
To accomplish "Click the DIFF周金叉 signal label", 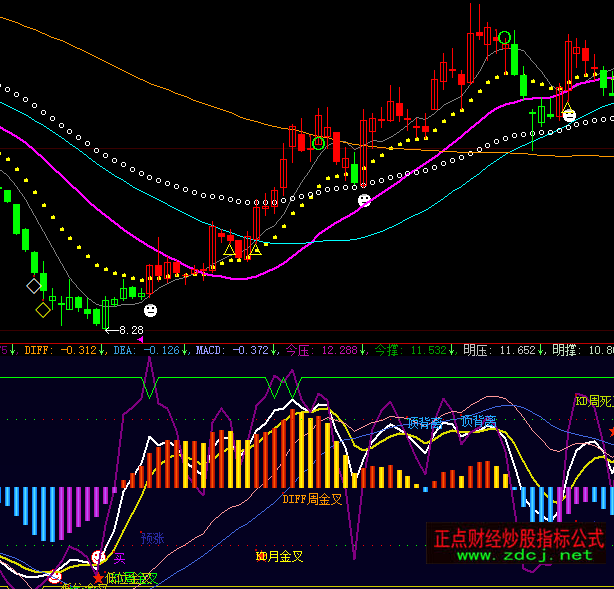I will coord(312,499).
